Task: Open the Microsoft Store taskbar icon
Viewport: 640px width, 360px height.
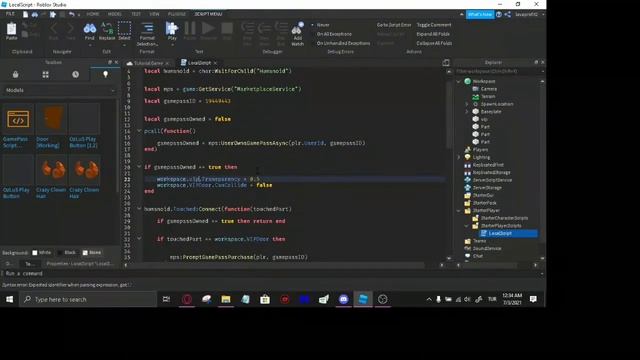Action: 265,299
